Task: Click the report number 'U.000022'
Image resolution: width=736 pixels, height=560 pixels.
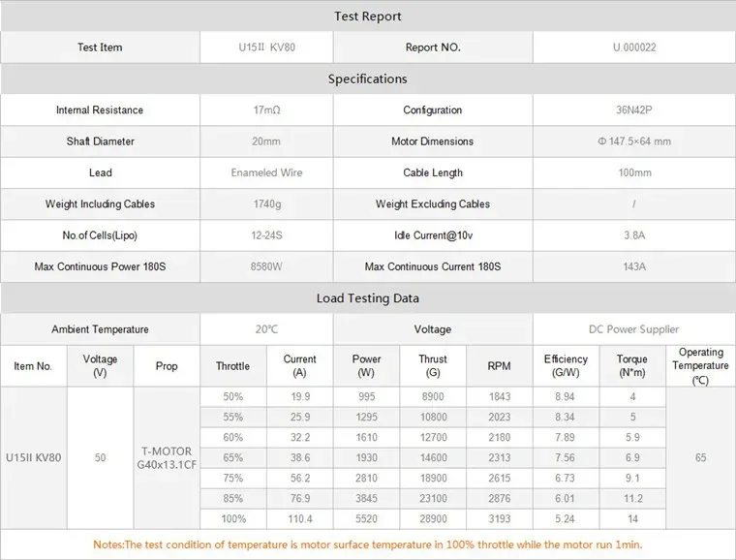Action: (634, 47)
